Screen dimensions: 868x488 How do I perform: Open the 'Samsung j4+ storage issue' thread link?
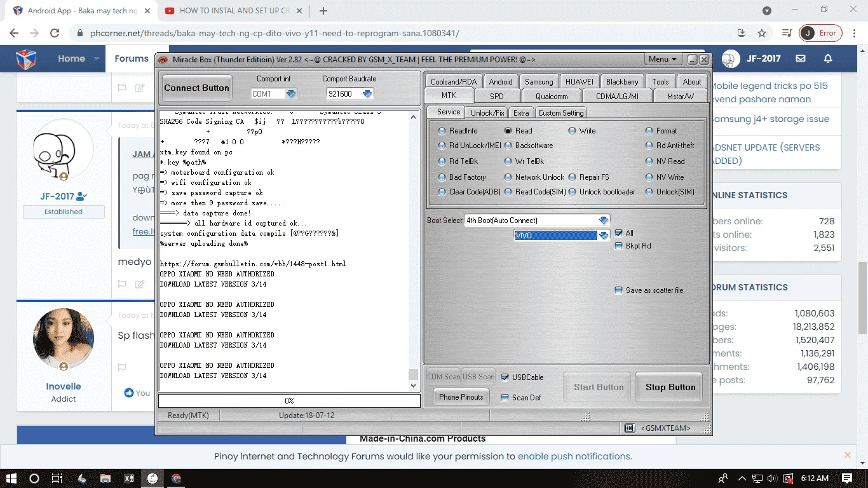pos(770,119)
